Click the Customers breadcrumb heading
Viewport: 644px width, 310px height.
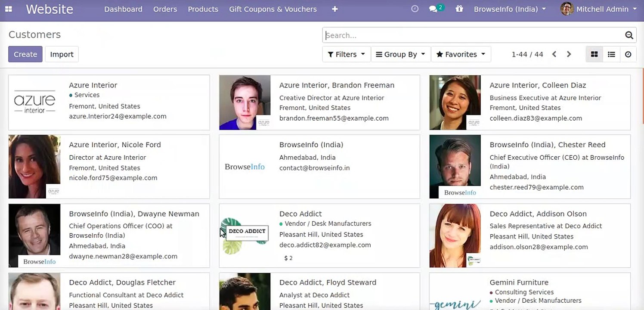coord(34,34)
